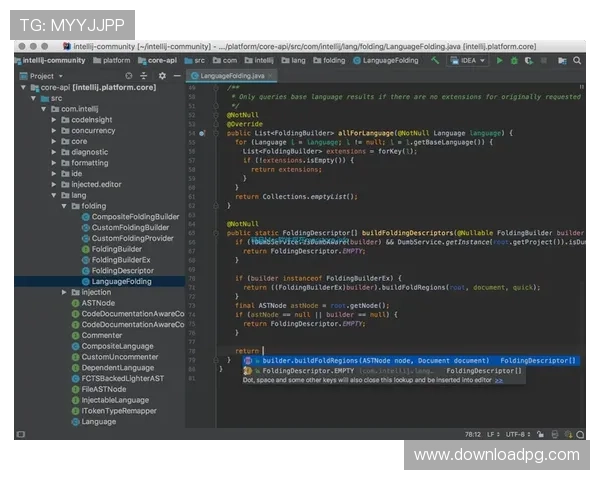
Task: Expand the injection folder
Action: [x=64, y=292]
